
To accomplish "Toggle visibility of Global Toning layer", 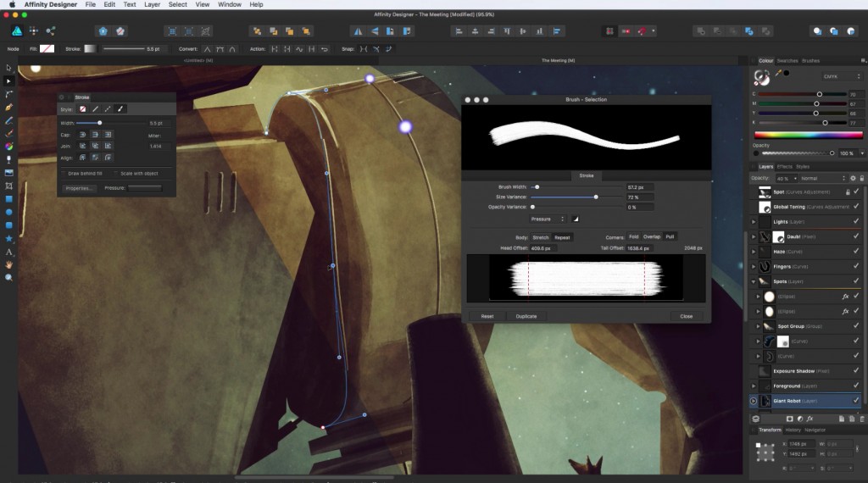I will pos(856,207).
